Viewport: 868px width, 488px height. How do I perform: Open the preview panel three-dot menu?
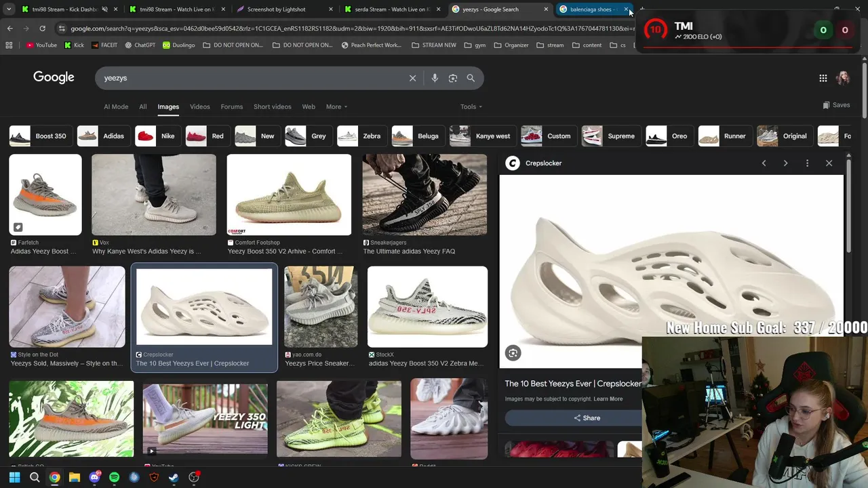807,163
